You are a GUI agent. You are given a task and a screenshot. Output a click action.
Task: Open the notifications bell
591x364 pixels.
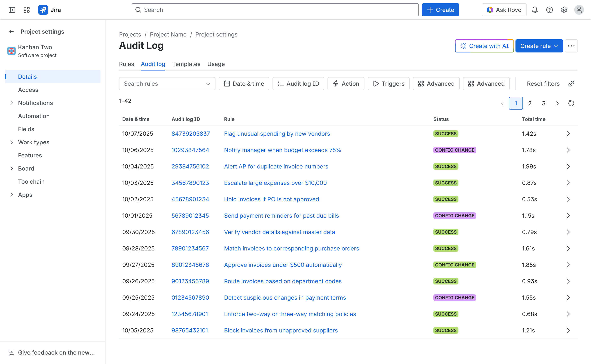point(535,10)
